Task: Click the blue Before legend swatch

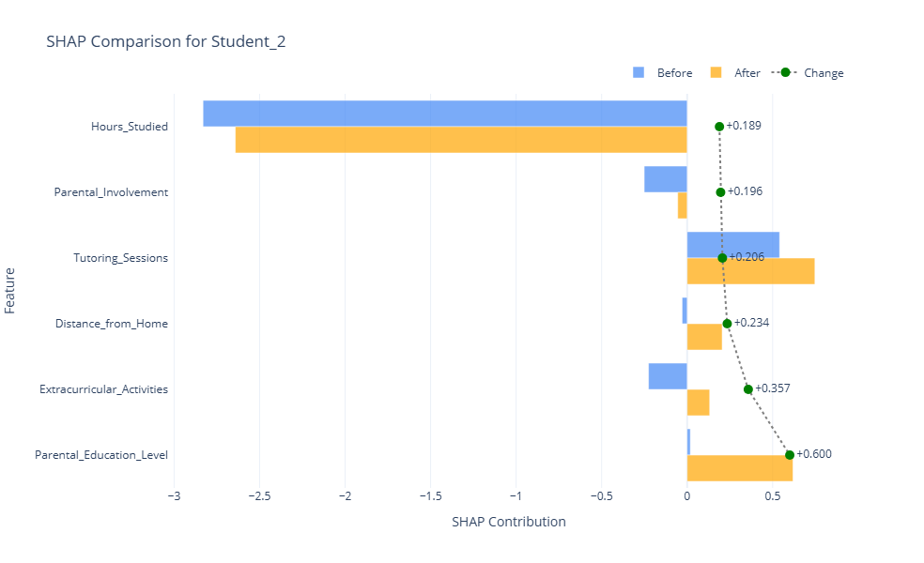Action: click(x=639, y=73)
